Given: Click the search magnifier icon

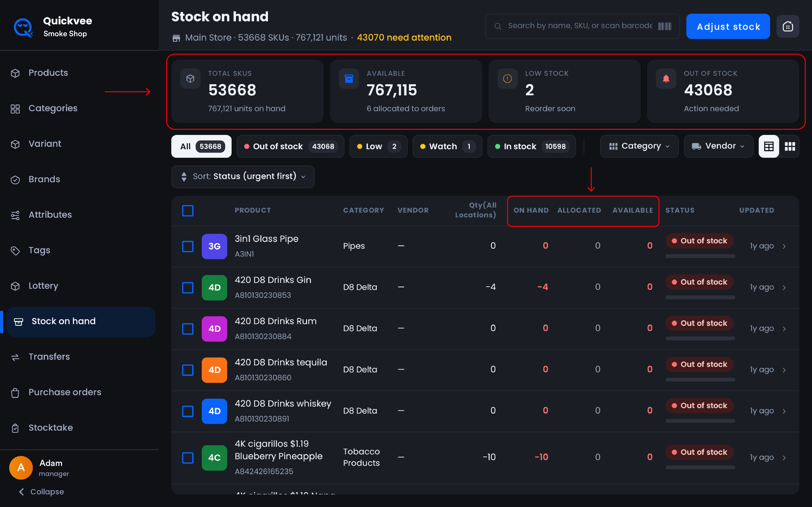Looking at the screenshot, I should tap(498, 26).
